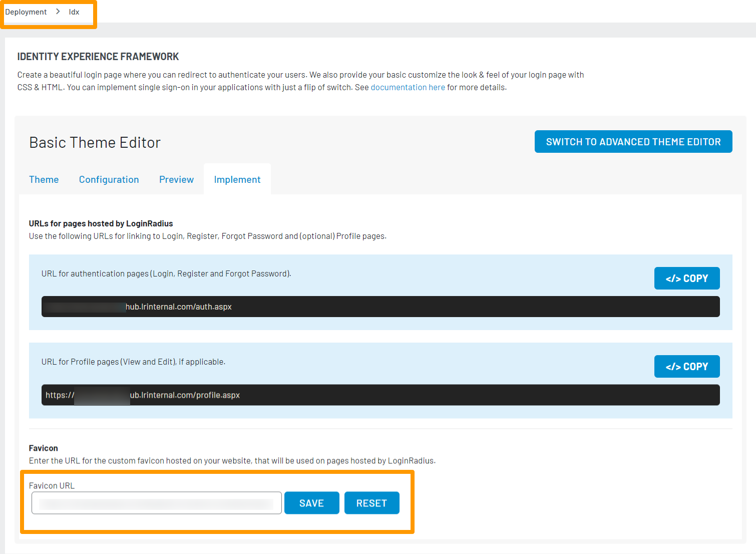Select the Implement tab
This screenshot has height=554, width=756.
[237, 179]
